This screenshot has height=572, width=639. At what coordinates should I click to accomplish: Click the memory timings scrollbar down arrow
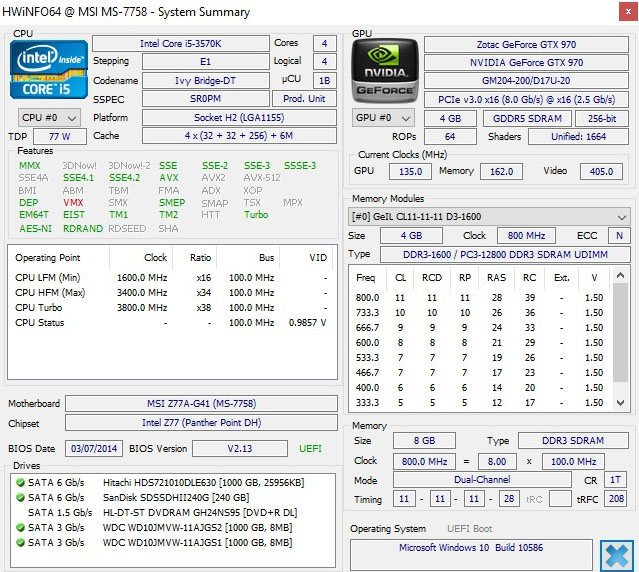coord(621,403)
